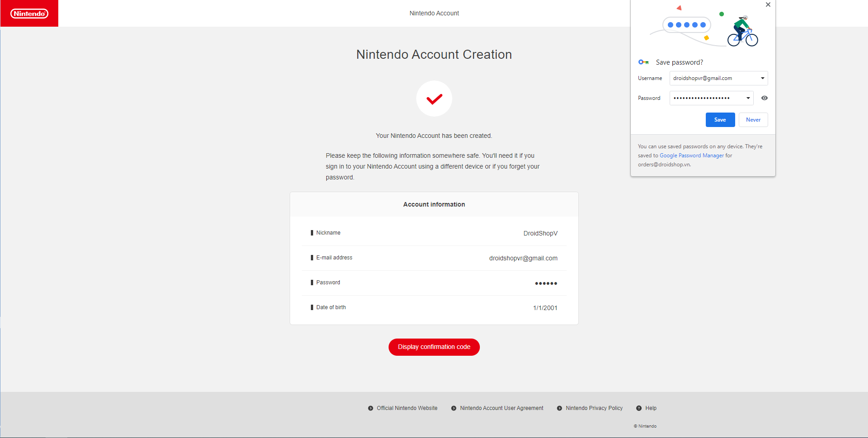Show the password with the eye icon
Image resolution: width=868 pixels, height=438 pixels.
coord(765,98)
